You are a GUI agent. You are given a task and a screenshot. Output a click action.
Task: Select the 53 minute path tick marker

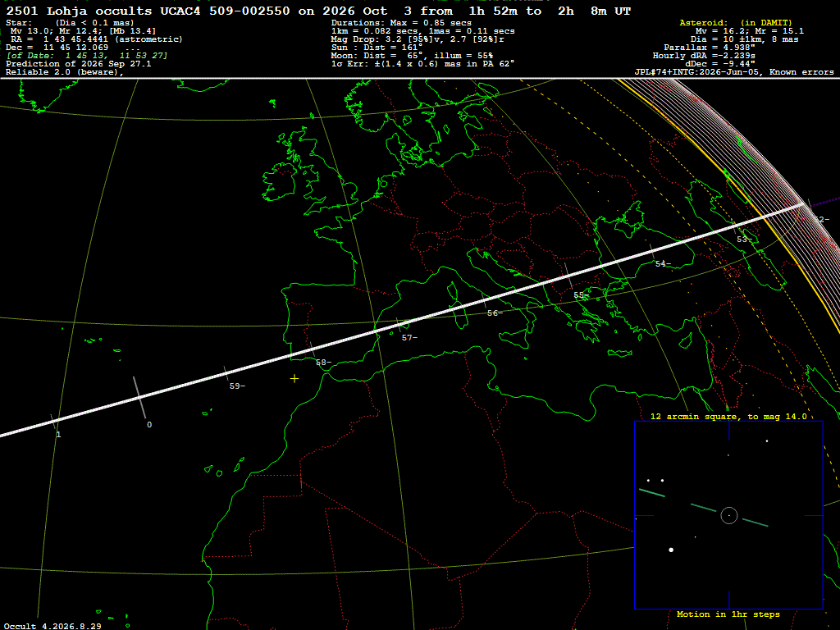coord(744,239)
